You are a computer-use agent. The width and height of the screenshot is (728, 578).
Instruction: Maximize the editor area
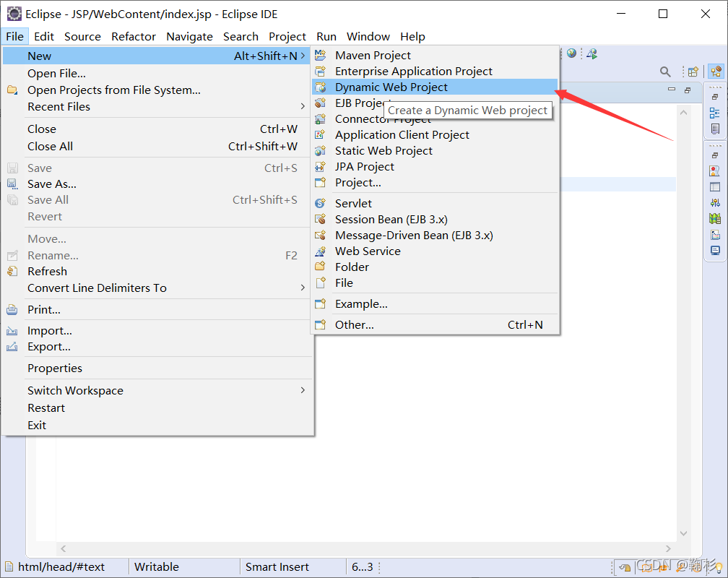688,90
